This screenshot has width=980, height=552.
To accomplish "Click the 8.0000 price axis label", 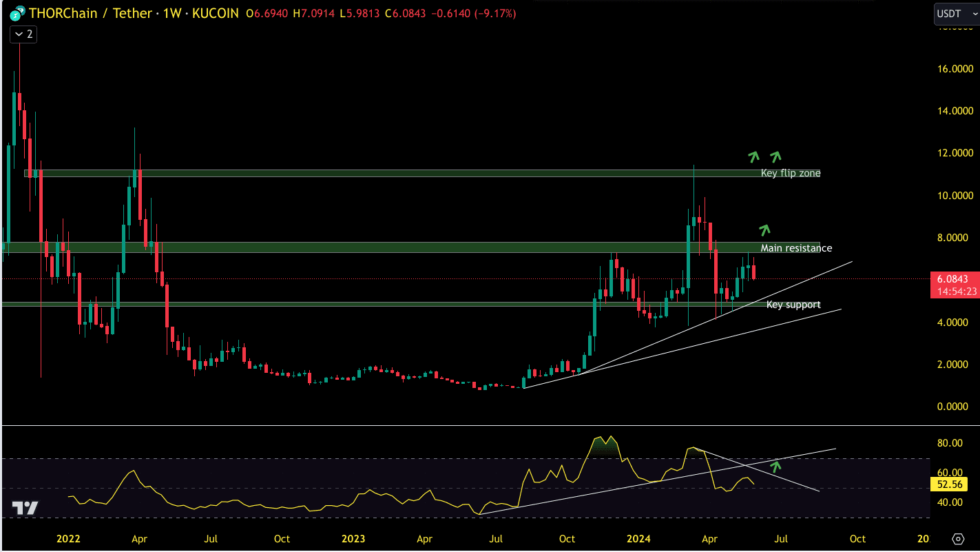I will [954, 238].
